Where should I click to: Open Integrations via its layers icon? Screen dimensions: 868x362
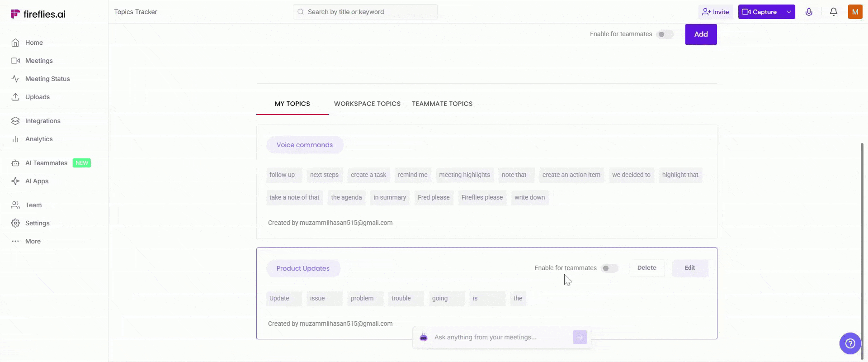click(15, 121)
